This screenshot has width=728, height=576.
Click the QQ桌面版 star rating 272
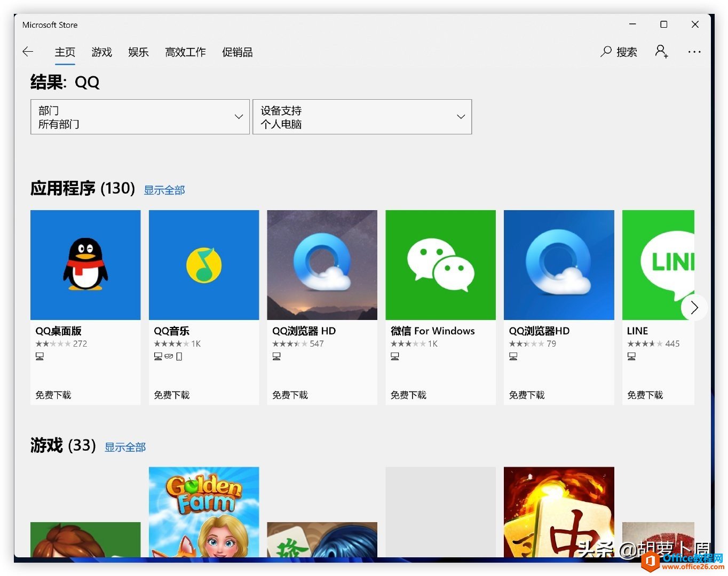[x=61, y=344]
